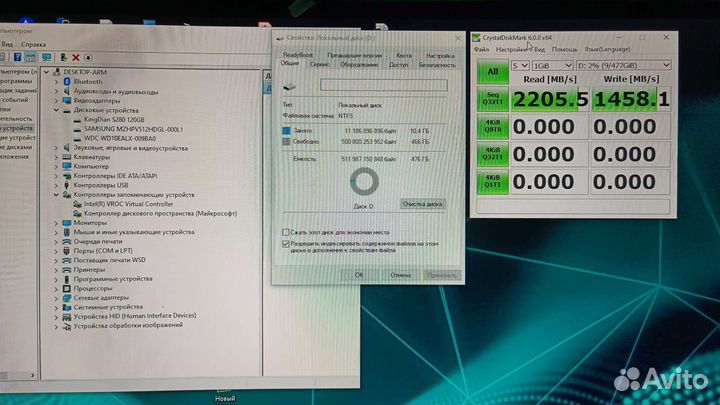This screenshot has height=405, width=720.
Task: Click the properties pane icon beside Help
Action: pyautogui.click(x=31, y=57)
